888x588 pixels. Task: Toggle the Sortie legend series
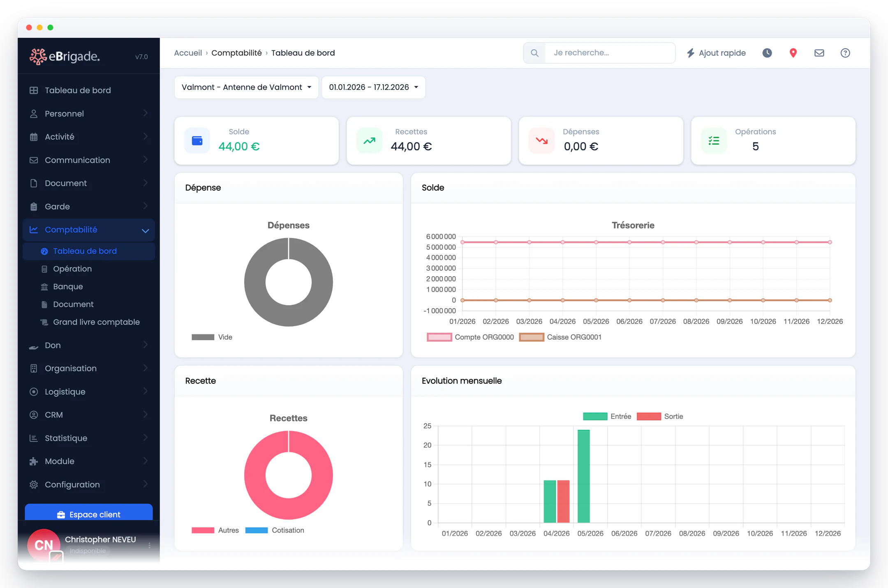[x=660, y=416]
